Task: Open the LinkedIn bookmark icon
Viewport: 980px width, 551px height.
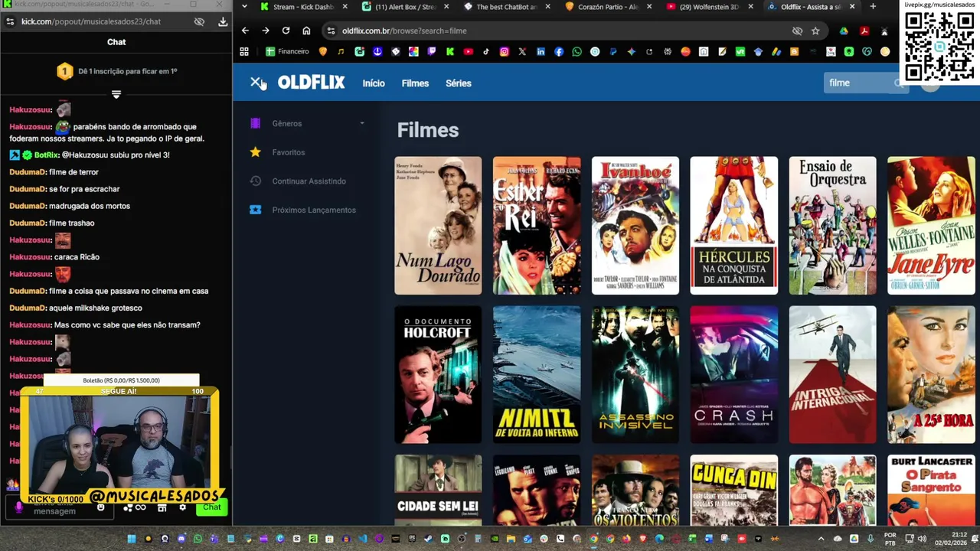Action: pyautogui.click(x=541, y=51)
